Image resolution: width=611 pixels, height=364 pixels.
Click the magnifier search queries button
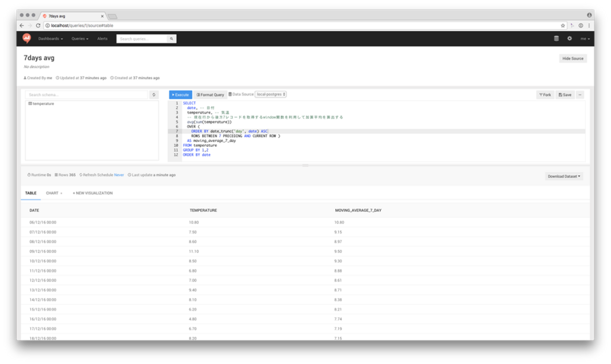pos(171,39)
